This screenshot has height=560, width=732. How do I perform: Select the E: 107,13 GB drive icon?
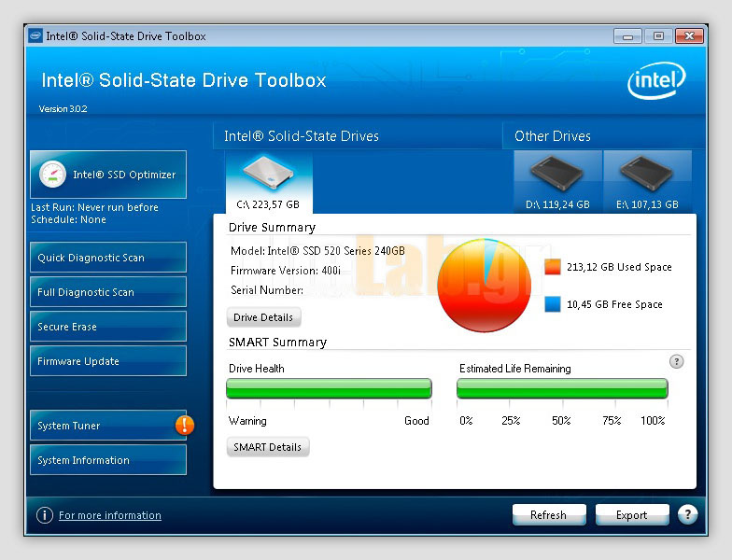[x=647, y=175]
